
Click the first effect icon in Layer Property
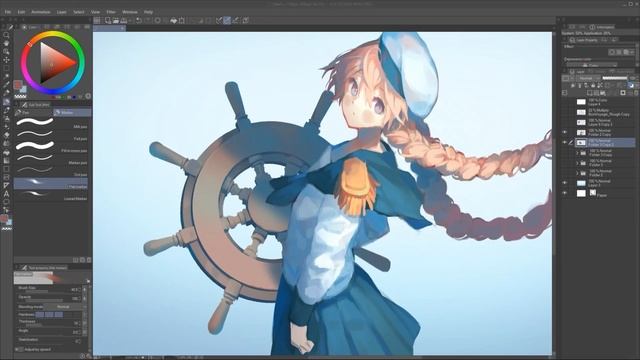point(611,52)
